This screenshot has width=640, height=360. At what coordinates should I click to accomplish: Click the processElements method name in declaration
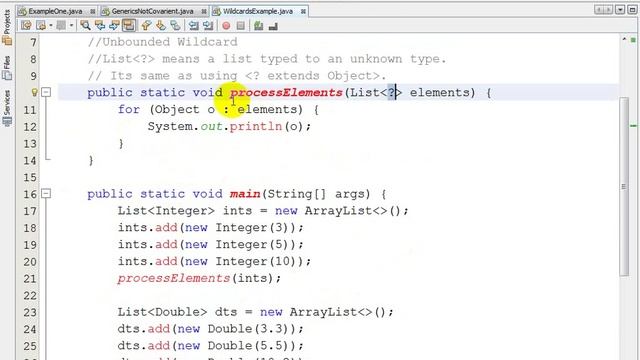[x=286, y=93]
